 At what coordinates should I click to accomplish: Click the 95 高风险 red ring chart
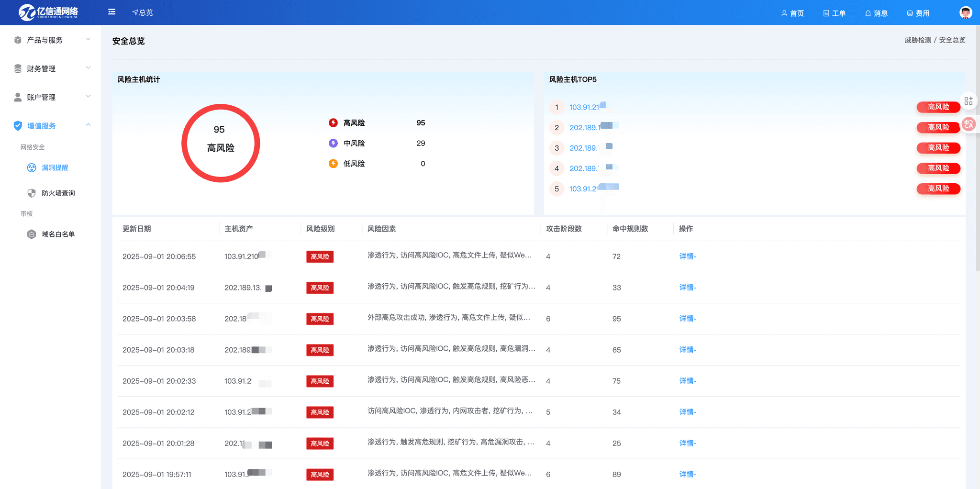(221, 143)
